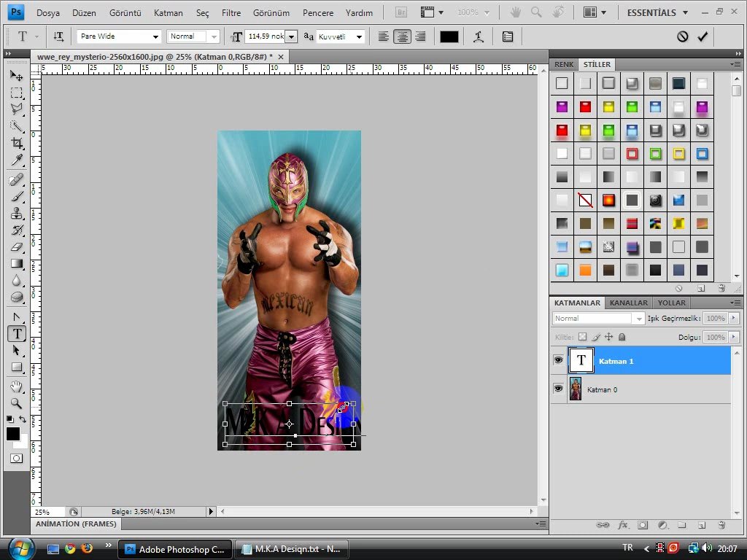
Task: Center the text alignment
Action: click(x=402, y=36)
